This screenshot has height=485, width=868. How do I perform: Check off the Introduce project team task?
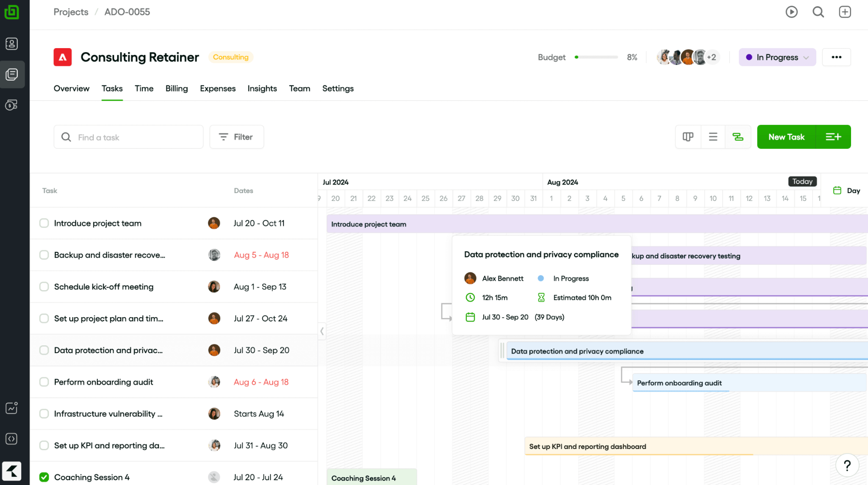tap(44, 223)
